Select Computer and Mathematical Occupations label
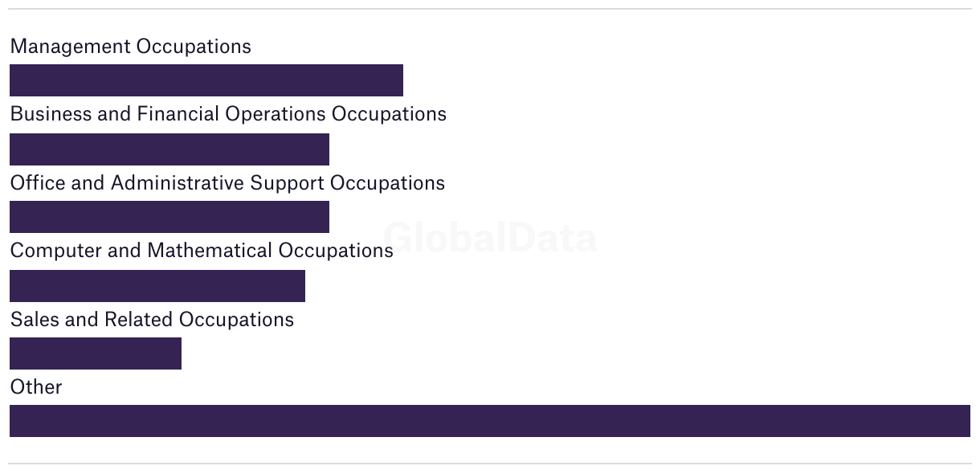Viewport: 980px width, 474px height. tap(202, 251)
